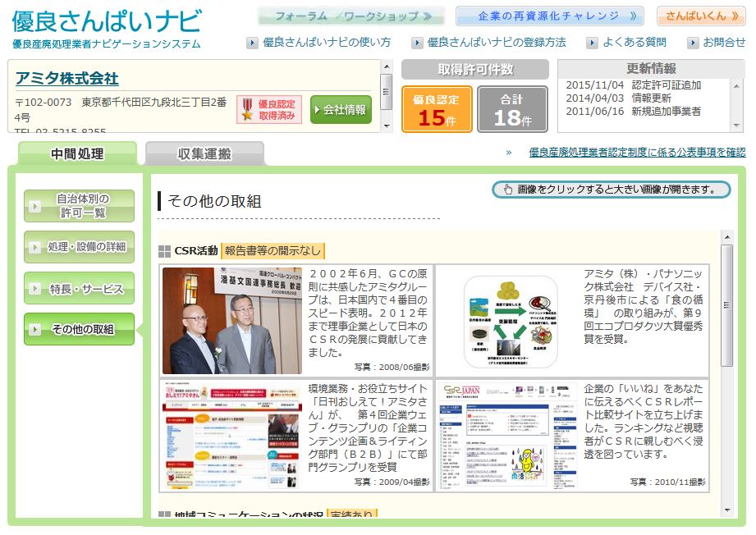Click the 2011/06/16 新規追加事業者 update entry
Screen dimensions: 756x535
tap(634, 112)
